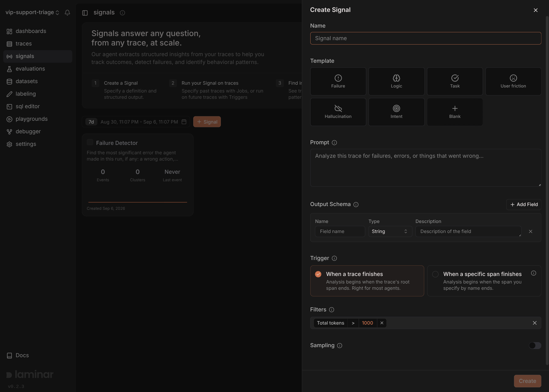Open the date range calendar picker
Viewport: 549px width, 392px height.
pyautogui.click(x=184, y=122)
